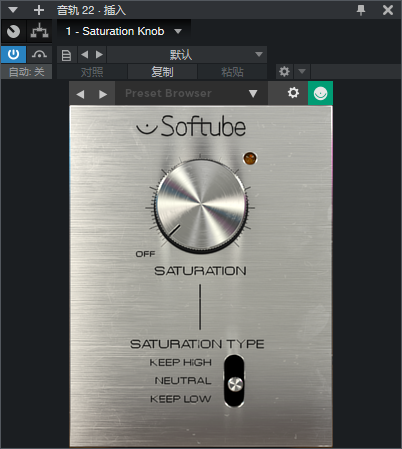This screenshot has width=402, height=449.
Task: Click the green Softube smiley icon
Action: (320, 93)
